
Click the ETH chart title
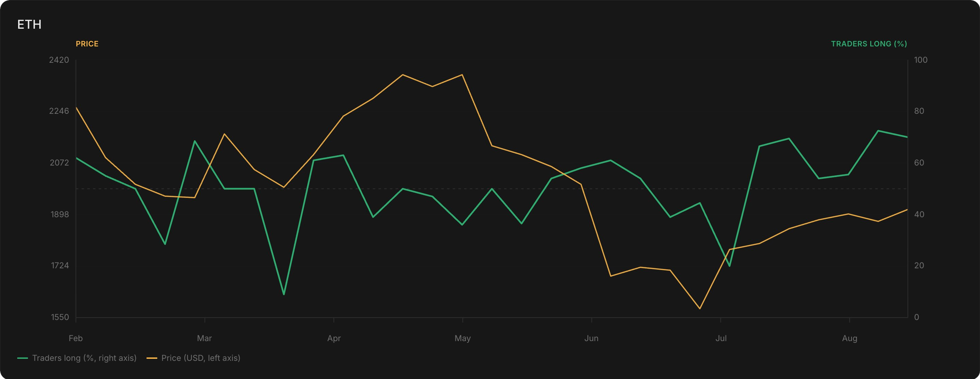[29, 25]
